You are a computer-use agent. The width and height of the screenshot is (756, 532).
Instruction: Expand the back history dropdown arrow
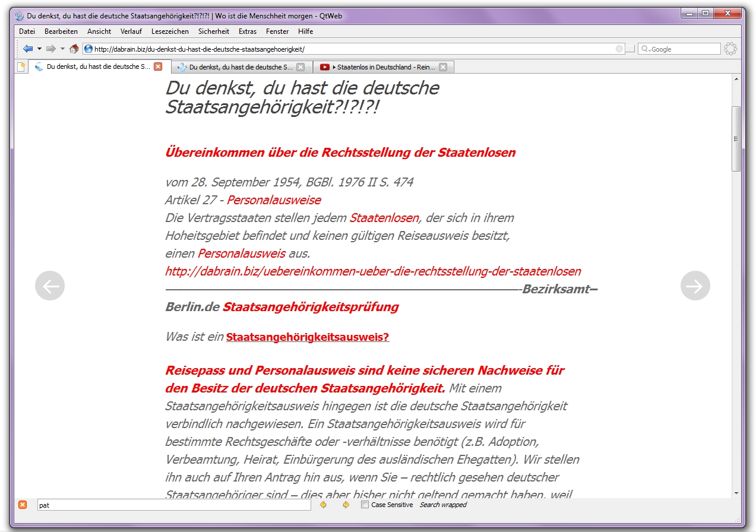(39, 49)
